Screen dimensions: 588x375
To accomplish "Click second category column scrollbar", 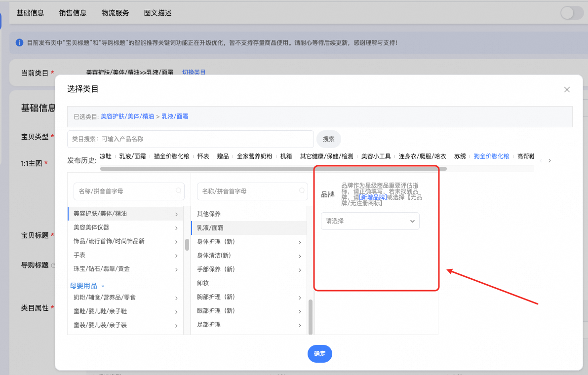I will point(311,317).
